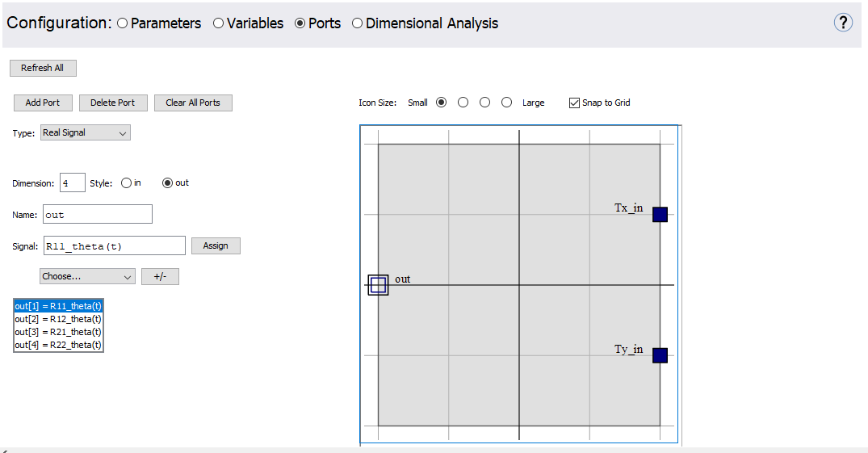
Task: Open the help question mark icon
Action: (x=843, y=23)
